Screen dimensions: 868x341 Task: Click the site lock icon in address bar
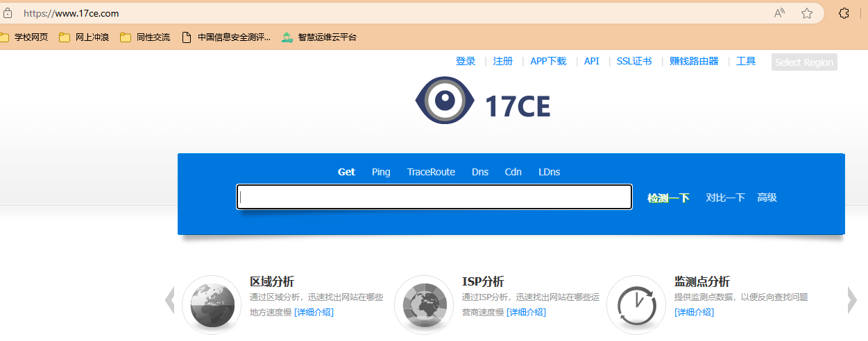[8, 13]
